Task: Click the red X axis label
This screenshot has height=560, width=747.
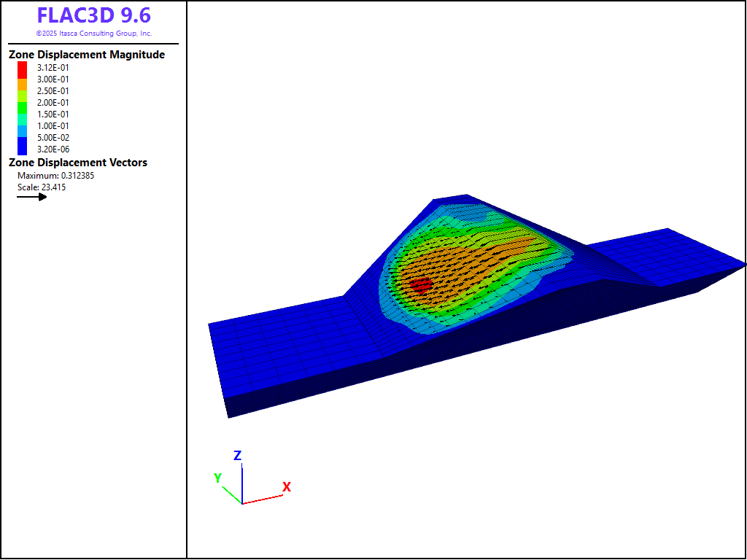Action: coord(287,486)
